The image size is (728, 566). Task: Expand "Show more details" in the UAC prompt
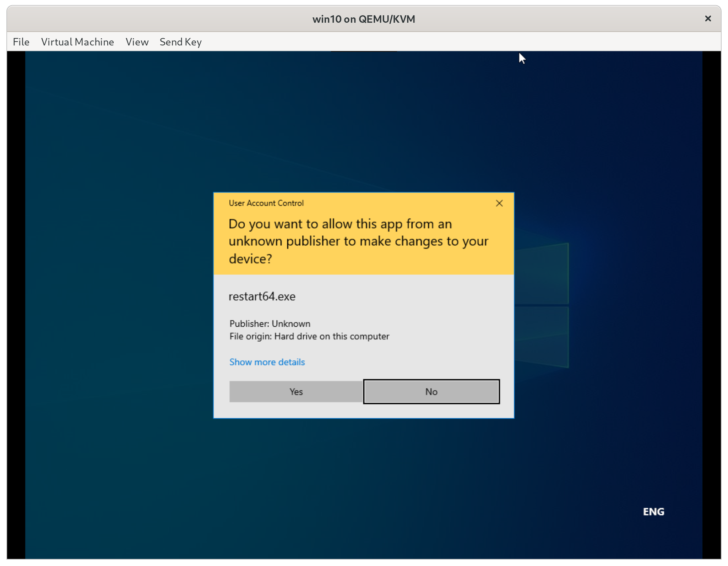coord(267,362)
